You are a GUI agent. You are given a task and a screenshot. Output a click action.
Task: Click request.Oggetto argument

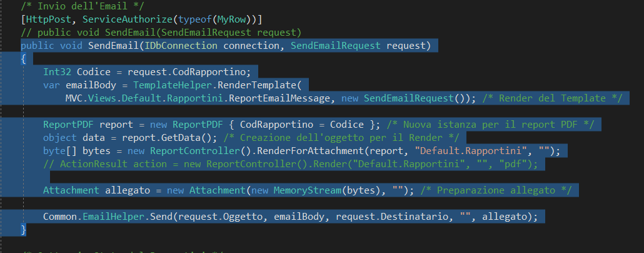click(x=220, y=217)
